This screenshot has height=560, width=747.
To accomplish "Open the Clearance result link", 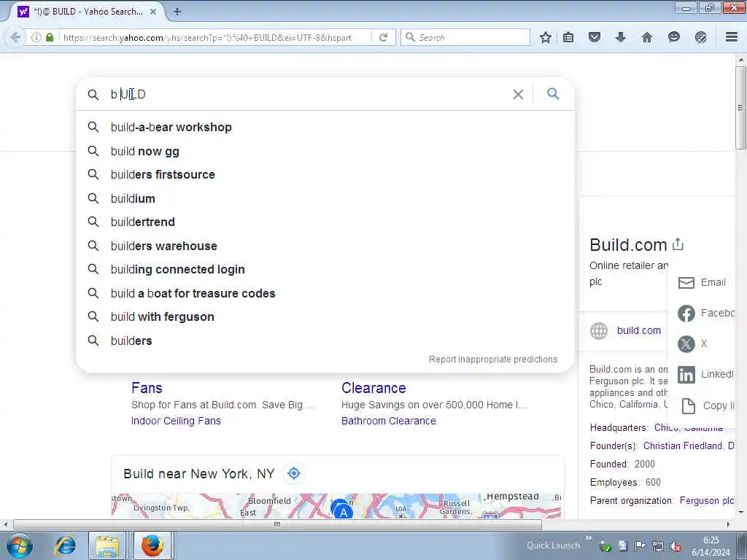I will pyautogui.click(x=373, y=388).
